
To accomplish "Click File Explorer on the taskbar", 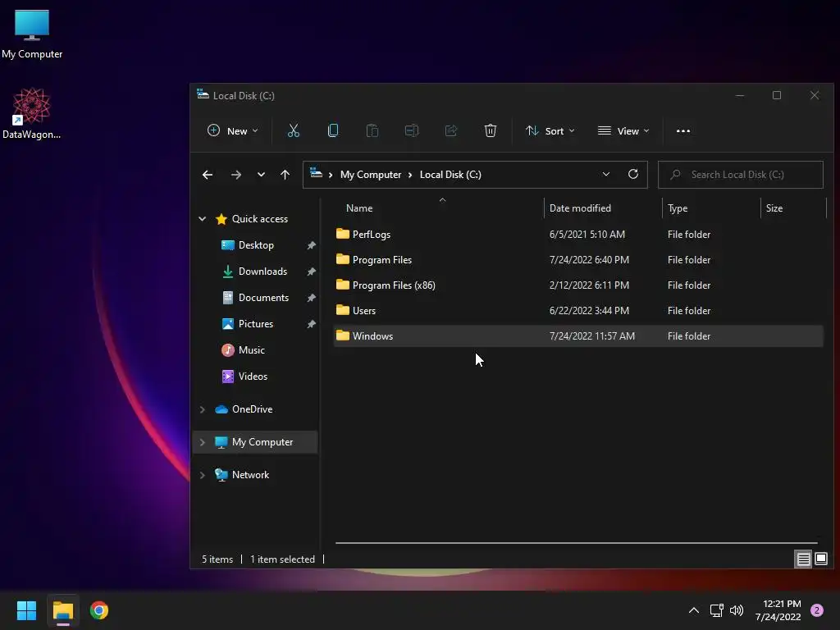I will pos(62,610).
